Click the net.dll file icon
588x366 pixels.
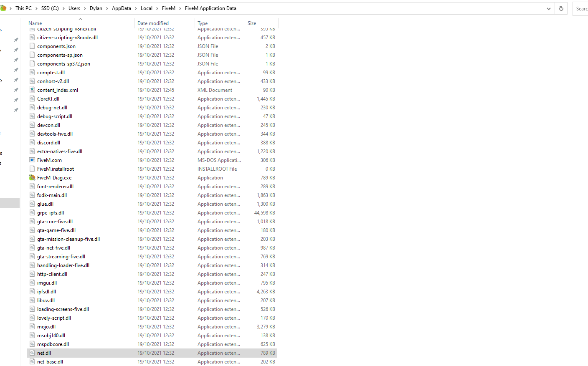[32, 353]
